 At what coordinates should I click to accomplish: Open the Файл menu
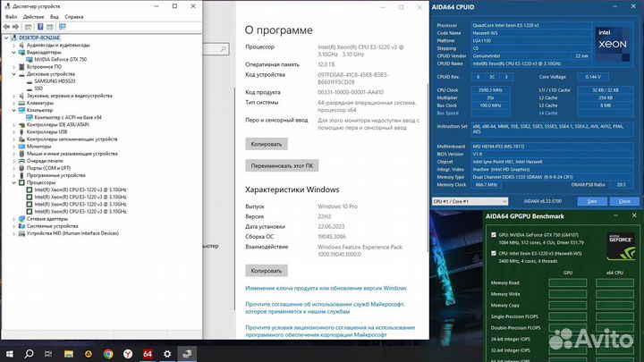coord(11,17)
